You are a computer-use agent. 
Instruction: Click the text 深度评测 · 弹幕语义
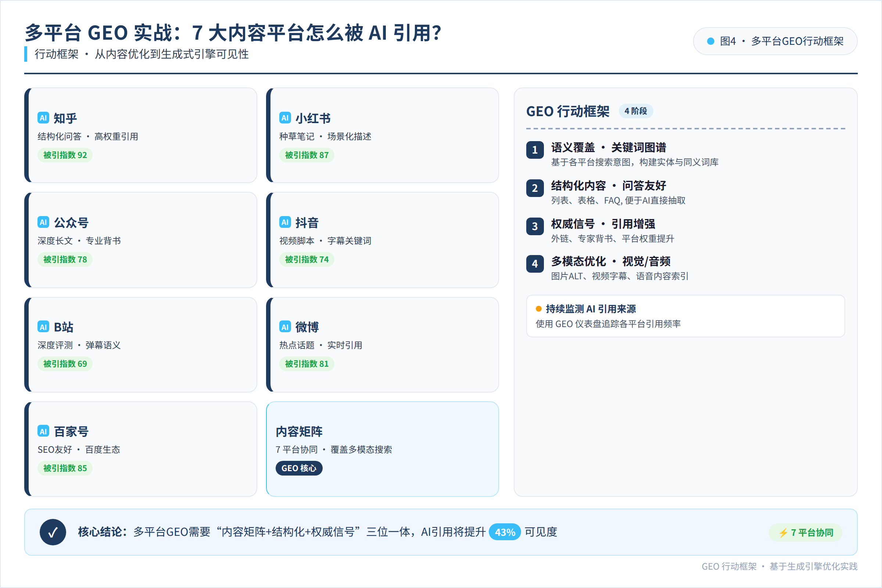(x=79, y=345)
